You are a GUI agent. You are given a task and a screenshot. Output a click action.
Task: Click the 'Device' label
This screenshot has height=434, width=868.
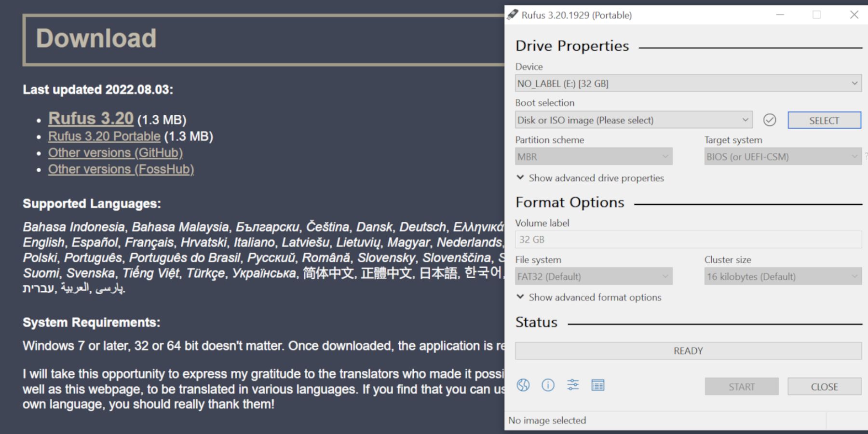tap(529, 67)
